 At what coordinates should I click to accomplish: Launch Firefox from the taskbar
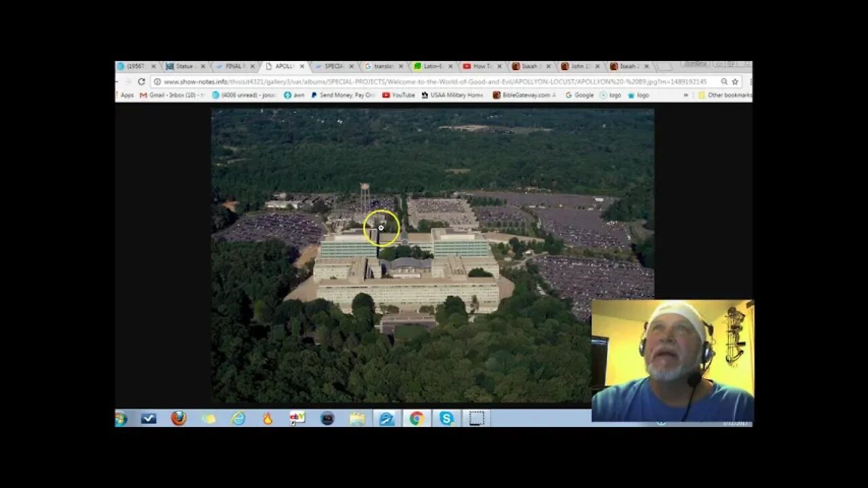click(x=178, y=418)
